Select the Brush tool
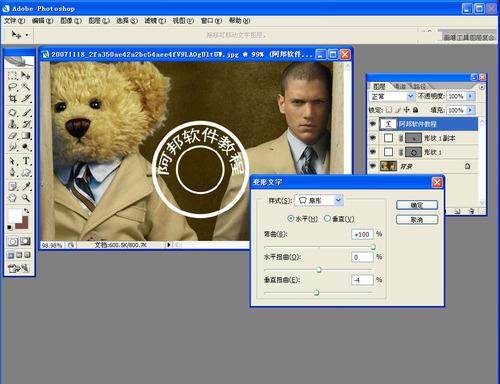This screenshot has height=384, width=500. point(26,113)
